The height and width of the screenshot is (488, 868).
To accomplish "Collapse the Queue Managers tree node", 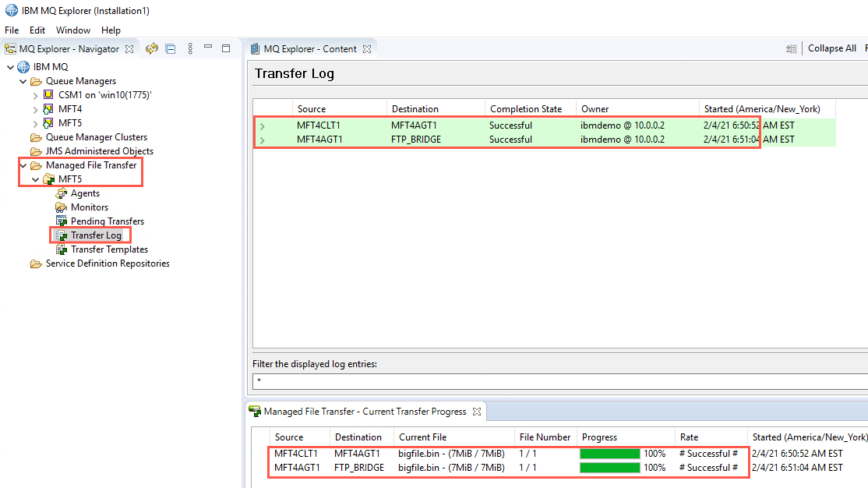I will tap(23, 81).
